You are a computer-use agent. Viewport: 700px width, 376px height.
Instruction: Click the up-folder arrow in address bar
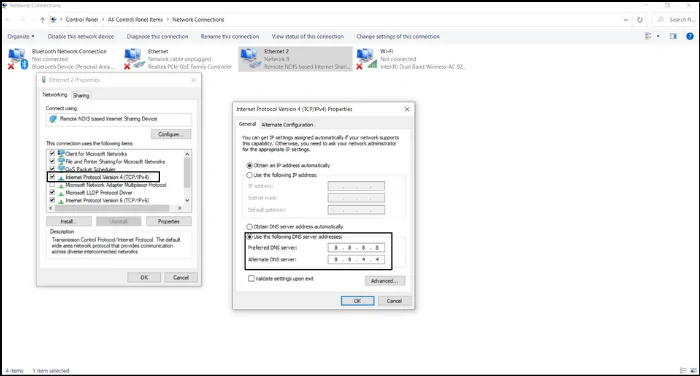click(42, 20)
